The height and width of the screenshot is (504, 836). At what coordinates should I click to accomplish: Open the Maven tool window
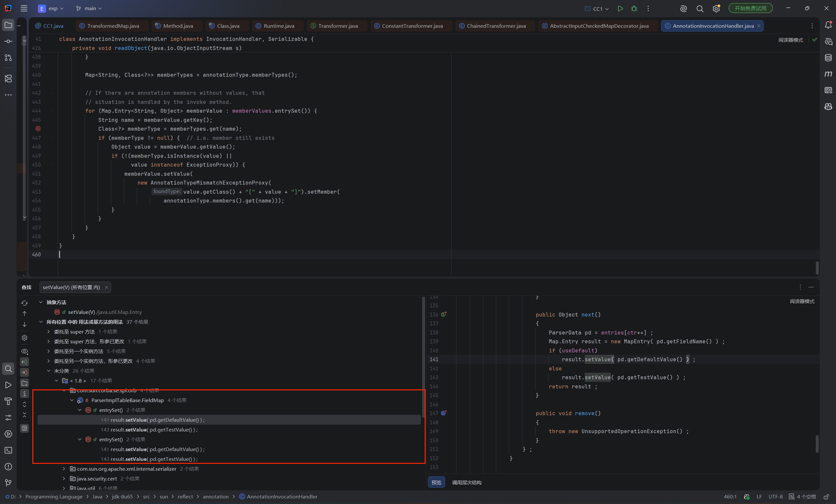[828, 74]
